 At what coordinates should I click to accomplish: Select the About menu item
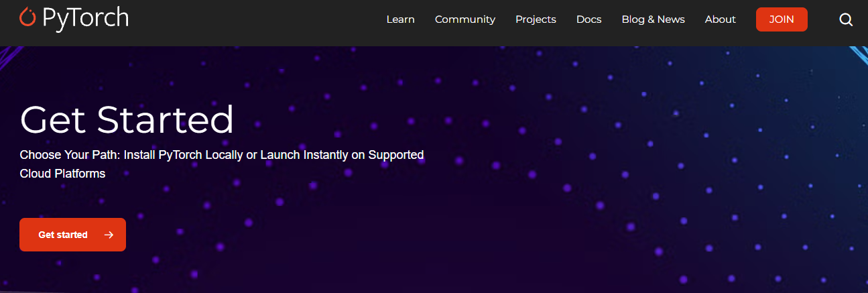(x=720, y=19)
